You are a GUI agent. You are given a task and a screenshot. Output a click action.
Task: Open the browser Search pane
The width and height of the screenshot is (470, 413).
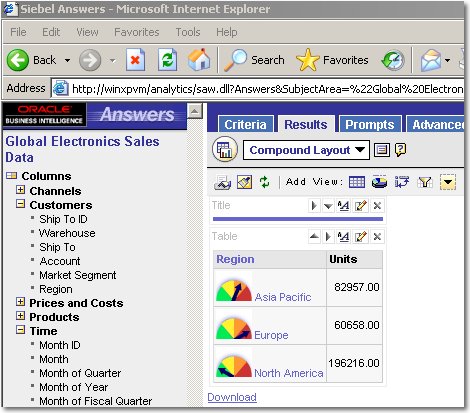click(254, 60)
